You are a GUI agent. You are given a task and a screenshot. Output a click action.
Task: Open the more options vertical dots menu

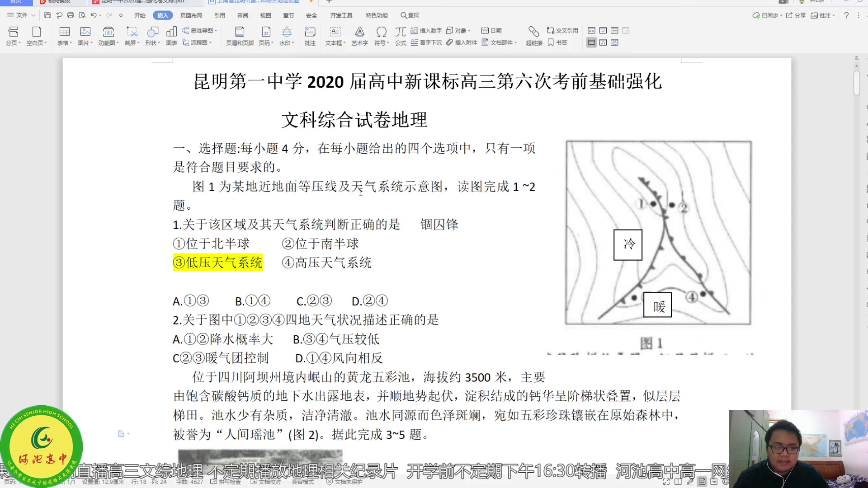point(859,15)
